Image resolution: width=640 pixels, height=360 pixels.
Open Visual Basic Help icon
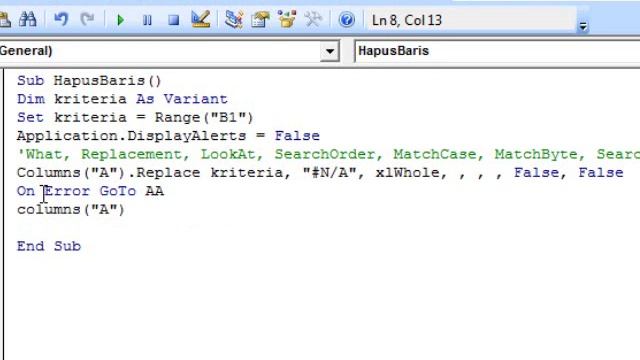pyautogui.click(x=347, y=20)
